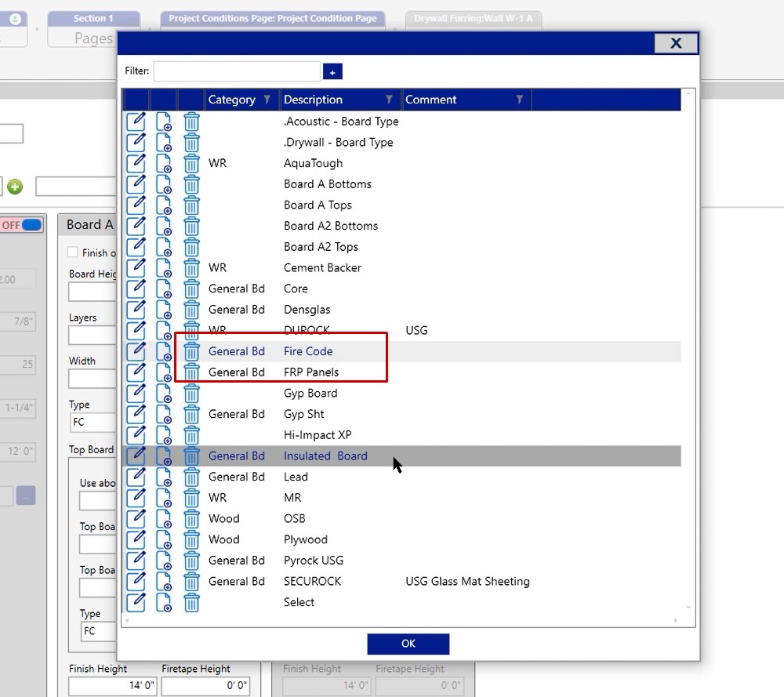The image size is (784, 697).
Task: Click the trash icon for OSB row
Action: point(191,519)
